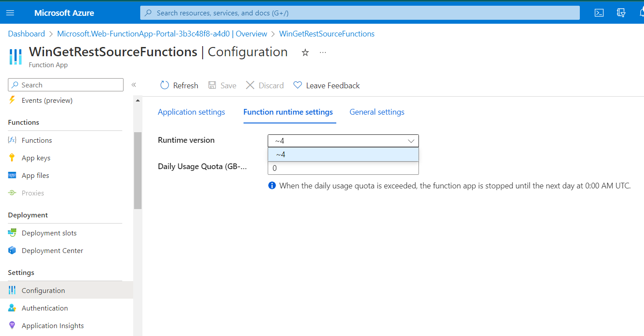644x336 pixels.
Task: Favorite this resource with the star icon
Action: click(305, 53)
